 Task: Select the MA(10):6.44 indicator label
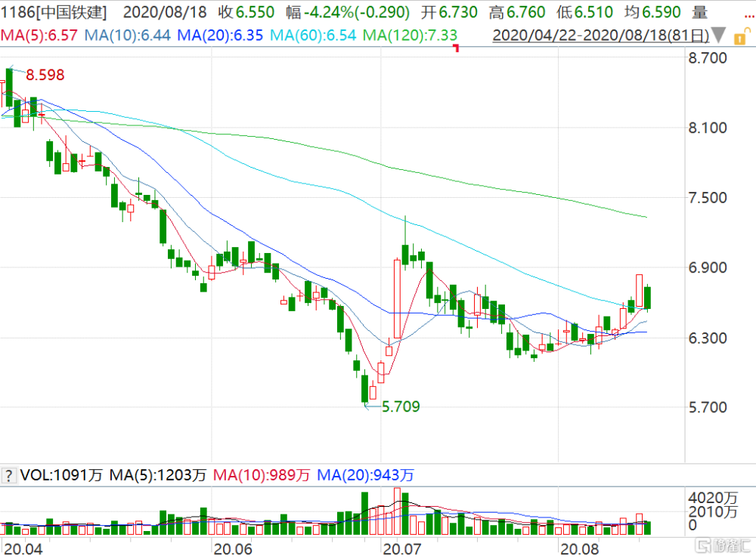click(127, 36)
